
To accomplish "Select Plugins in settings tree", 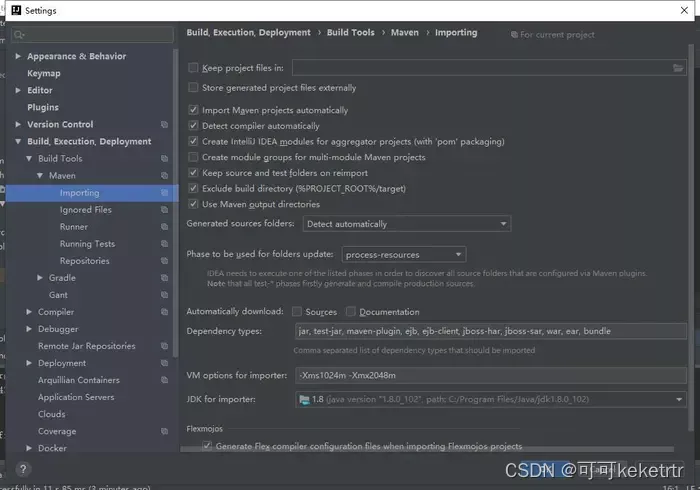I will 43,107.
